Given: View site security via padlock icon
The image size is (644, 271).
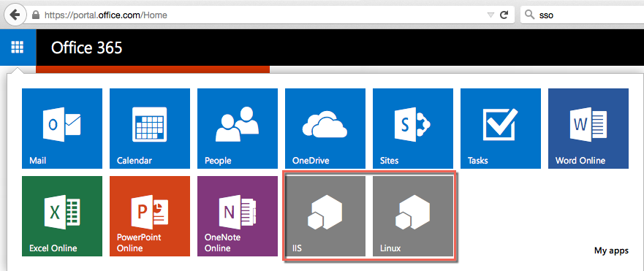Looking at the screenshot, I should click(36, 15).
